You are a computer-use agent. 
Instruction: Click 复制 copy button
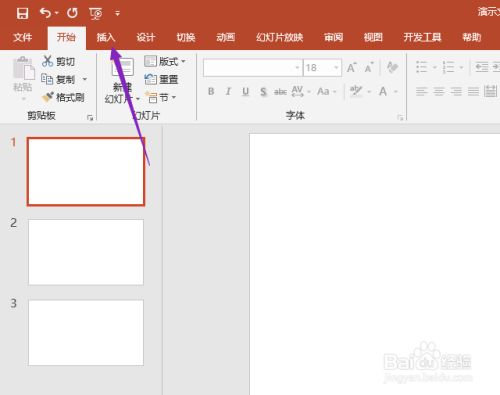(58, 79)
